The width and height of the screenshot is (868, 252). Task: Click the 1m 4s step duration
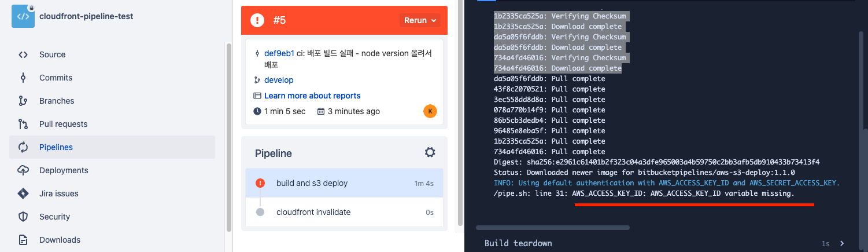click(424, 184)
